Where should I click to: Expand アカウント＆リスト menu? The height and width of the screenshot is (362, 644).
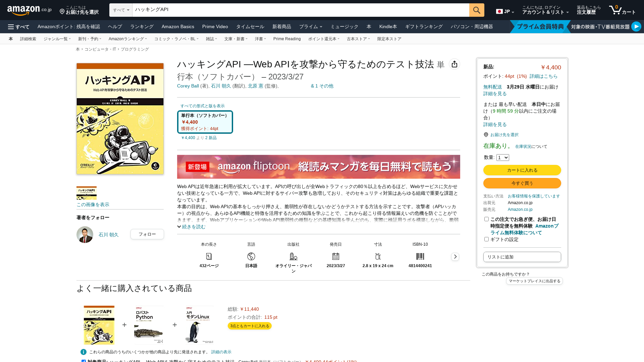[545, 10]
